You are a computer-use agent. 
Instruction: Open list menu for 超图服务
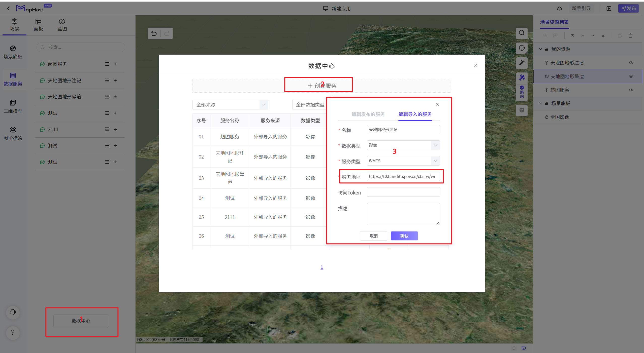(107, 64)
